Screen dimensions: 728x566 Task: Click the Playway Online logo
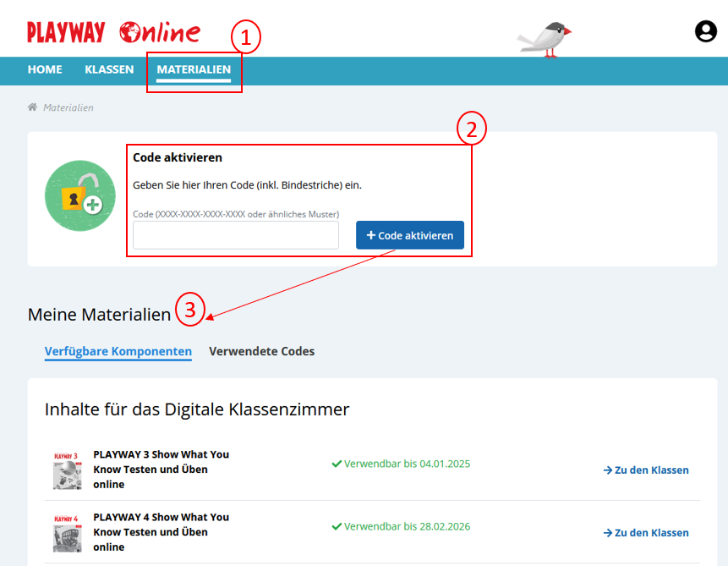[x=114, y=32]
